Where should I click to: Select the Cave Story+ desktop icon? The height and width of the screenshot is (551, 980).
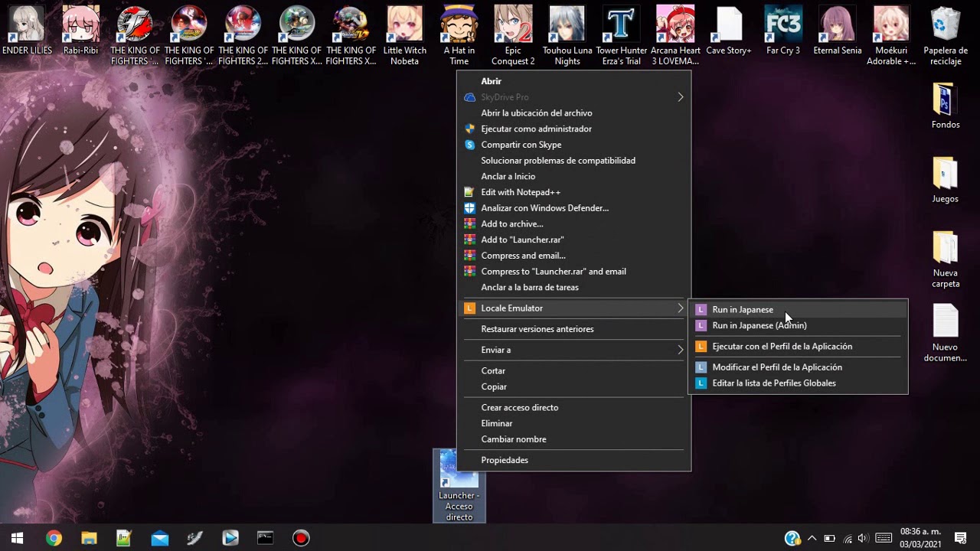pos(729,31)
